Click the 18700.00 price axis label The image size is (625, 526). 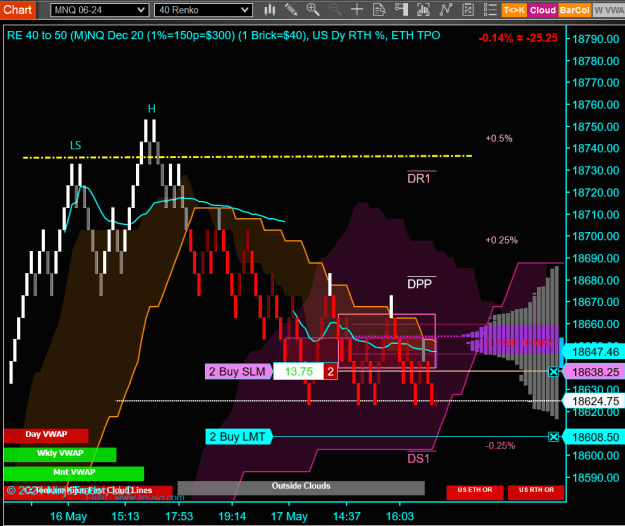(x=596, y=236)
